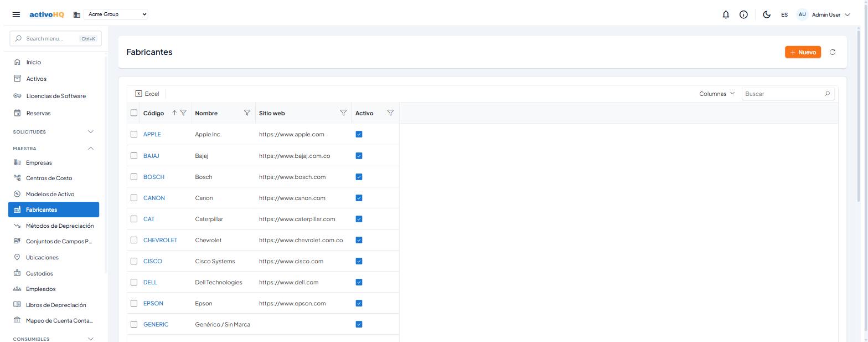Select the APPLE row checkbox
The width and height of the screenshot is (868, 342).
(x=134, y=134)
